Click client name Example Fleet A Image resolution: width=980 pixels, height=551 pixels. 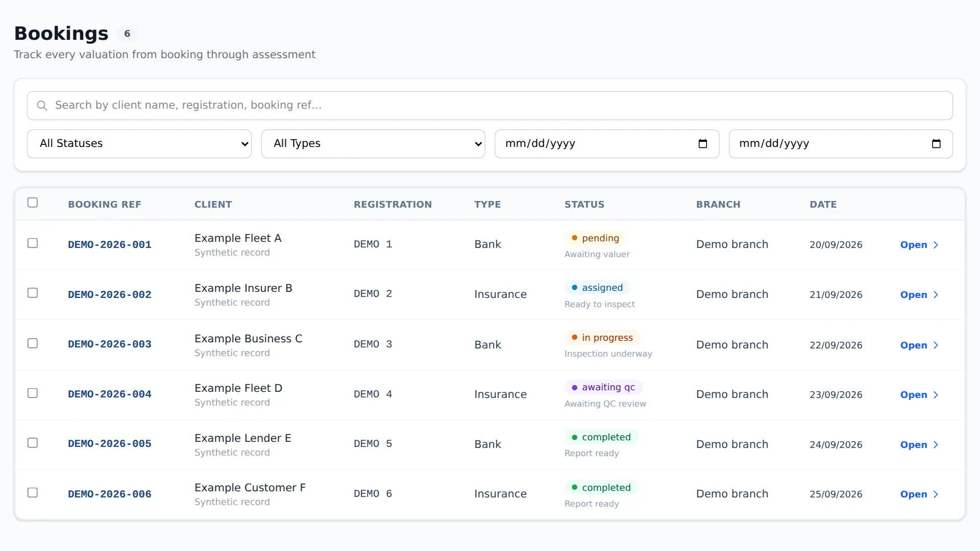pyautogui.click(x=238, y=238)
